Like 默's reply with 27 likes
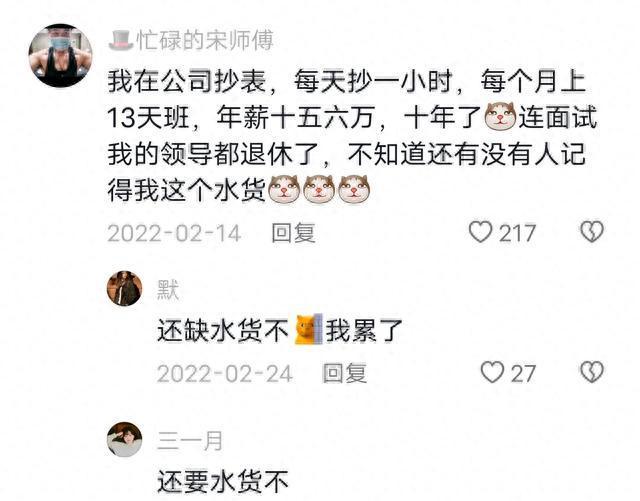This screenshot has height=501, width=640. click(x=492, y=372)
